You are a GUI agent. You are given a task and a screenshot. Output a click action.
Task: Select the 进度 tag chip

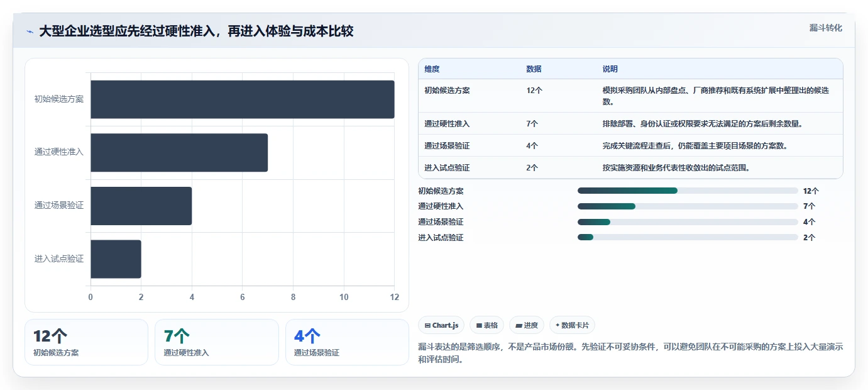click(526, 325)
